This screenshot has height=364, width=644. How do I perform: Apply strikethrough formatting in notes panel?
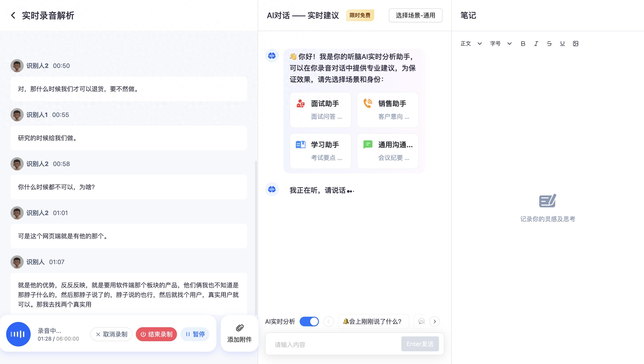(x=549, y=44)
